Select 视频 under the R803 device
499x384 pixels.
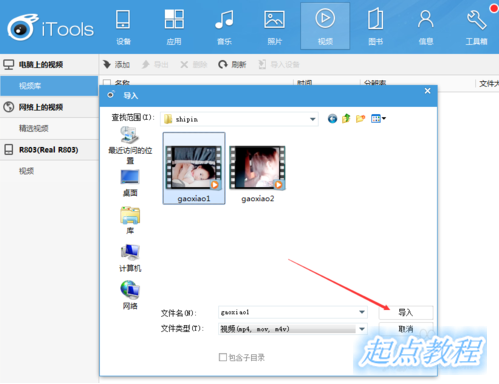click(x=49, y=171)
